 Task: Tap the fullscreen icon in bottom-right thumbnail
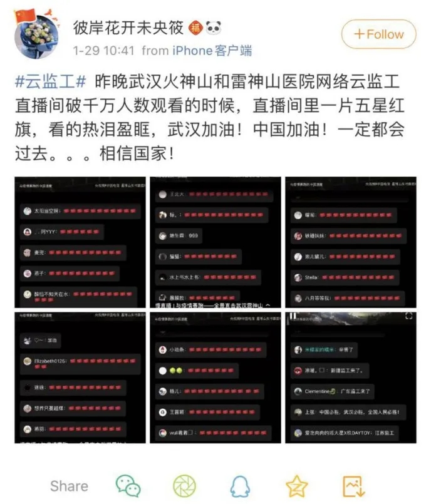point(408,316)
